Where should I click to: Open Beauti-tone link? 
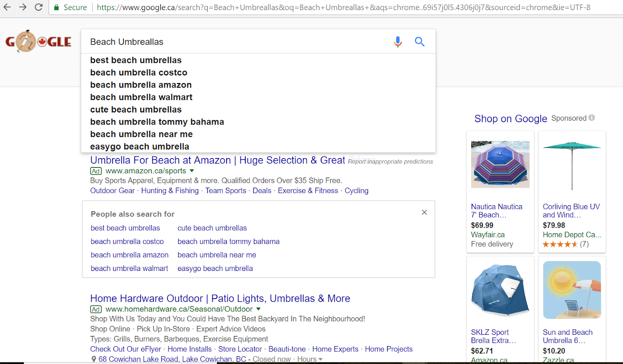[287, 349]
